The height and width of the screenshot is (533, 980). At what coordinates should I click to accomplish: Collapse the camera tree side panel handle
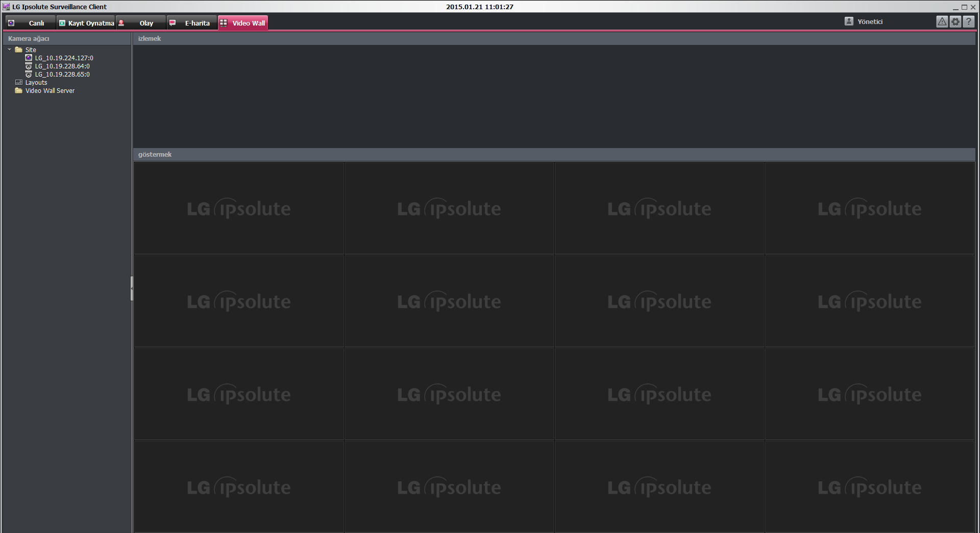(132, 288)
